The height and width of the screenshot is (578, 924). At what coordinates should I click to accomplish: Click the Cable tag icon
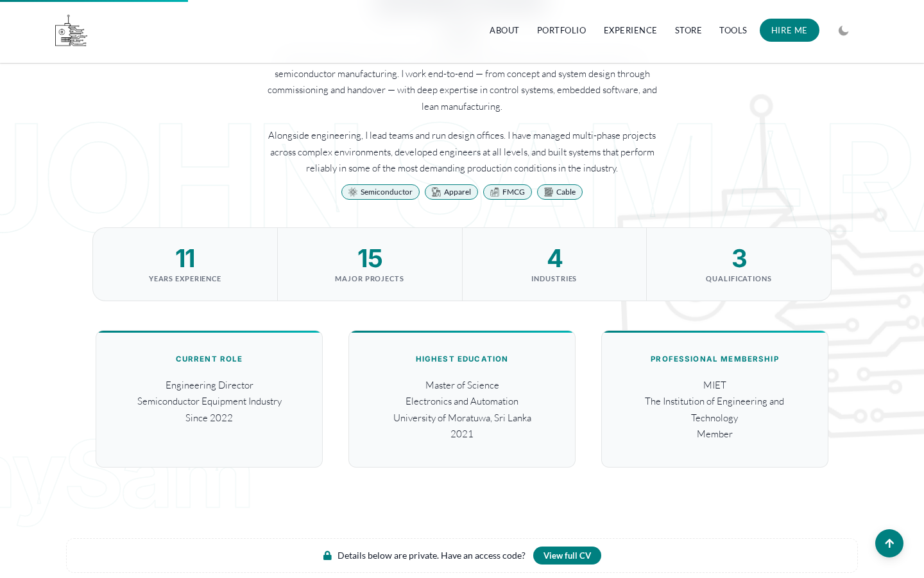549,192
